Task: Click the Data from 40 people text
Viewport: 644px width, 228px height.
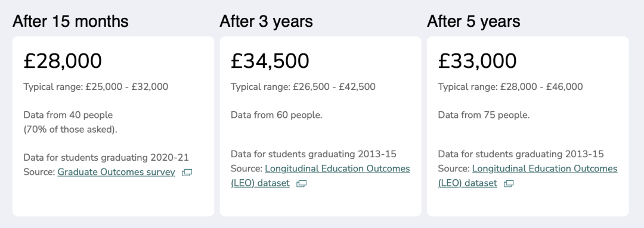Action: click(x=68, y=115)
